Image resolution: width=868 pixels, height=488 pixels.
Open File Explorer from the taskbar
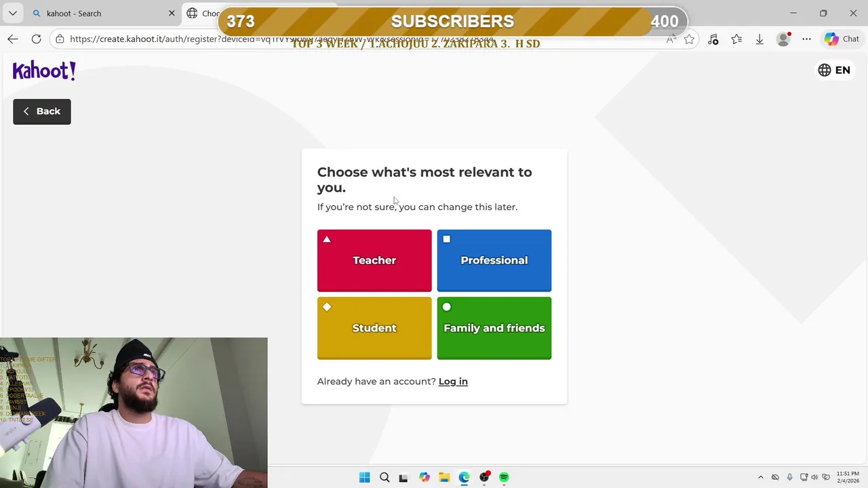443,477
